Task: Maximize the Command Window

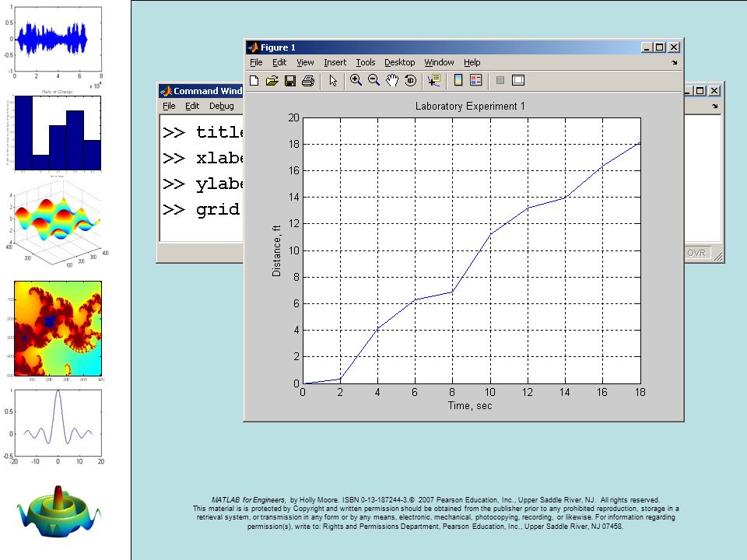Action: click(x=700, y=91)
